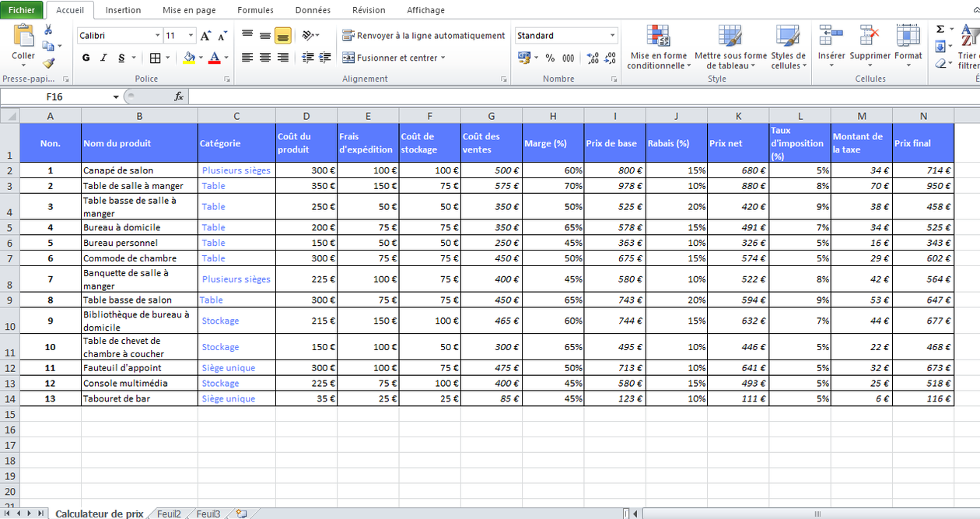
Task: Toggle Renvoyer à la ligne automatiquement
Action: click(423, 35)
